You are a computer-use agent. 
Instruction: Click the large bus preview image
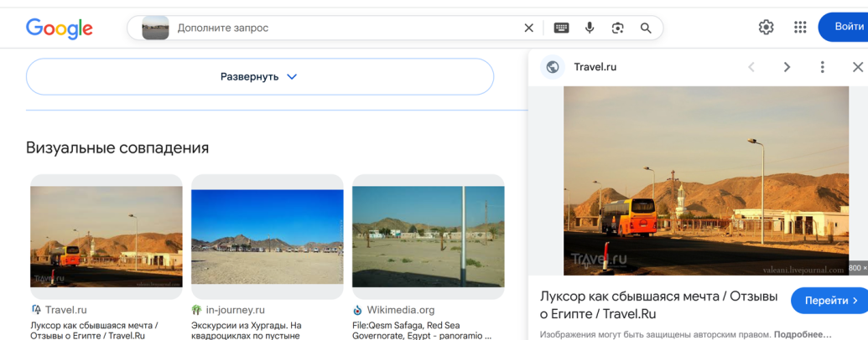click(x=706, y=181)
